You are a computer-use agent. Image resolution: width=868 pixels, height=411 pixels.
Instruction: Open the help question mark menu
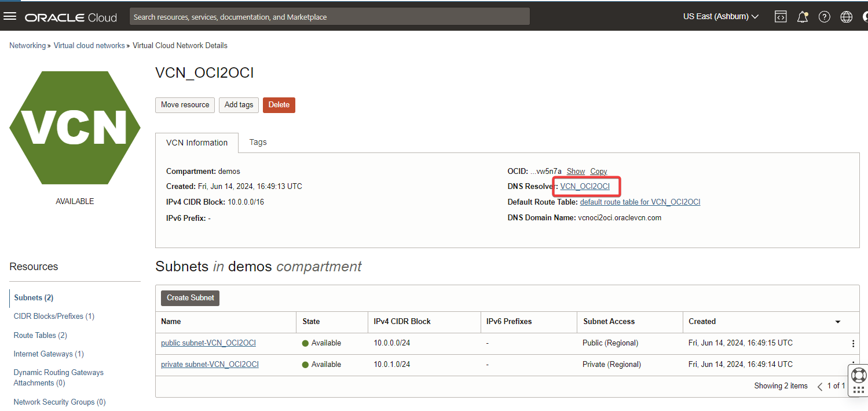click(x=825, y=17)
